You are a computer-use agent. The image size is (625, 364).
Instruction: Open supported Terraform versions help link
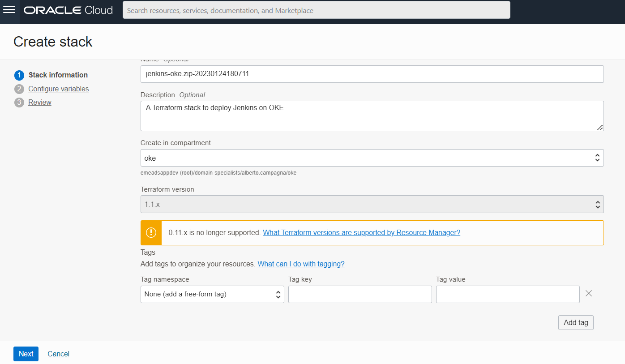coord(361,232)
